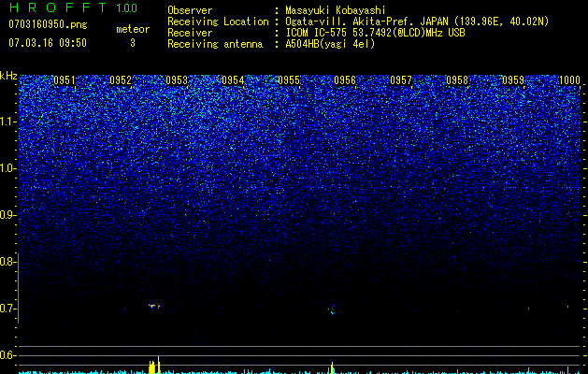The image size is (588, 374).
Task: Click the HROFFT 1.0.0 title text
Action: 73,7
